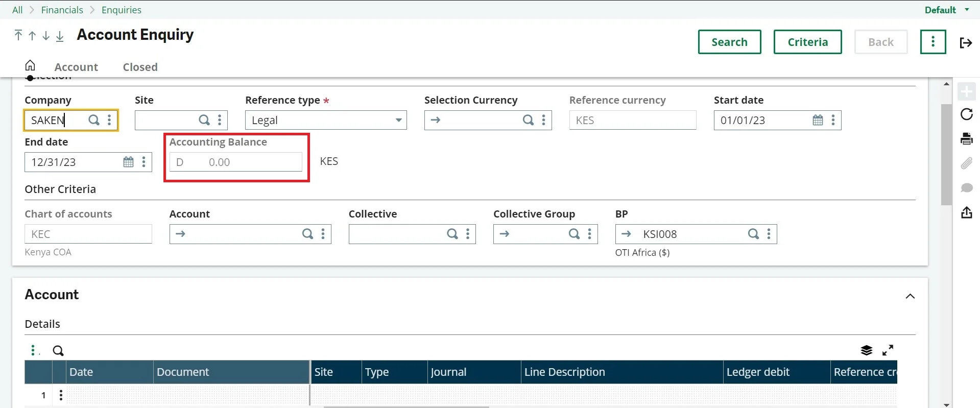980x408 pixels.
Task: Sort by the Document column header
Action: (x=231, y=372)
